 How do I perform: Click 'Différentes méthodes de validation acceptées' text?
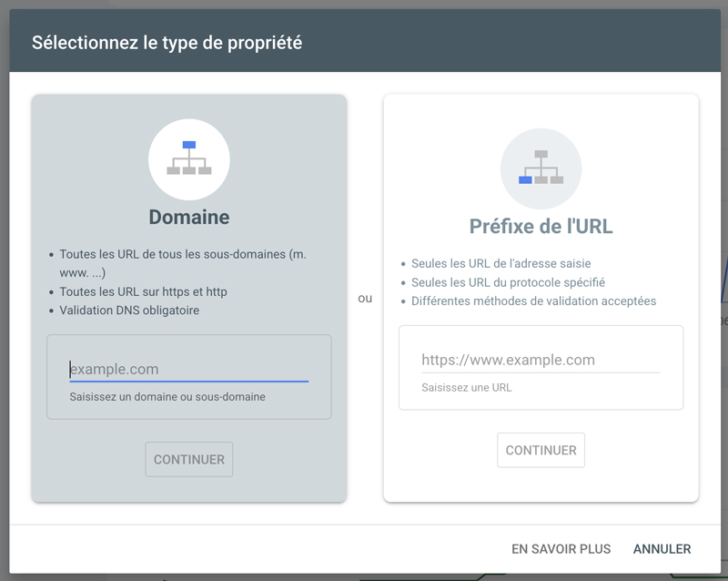pos(534,301)
